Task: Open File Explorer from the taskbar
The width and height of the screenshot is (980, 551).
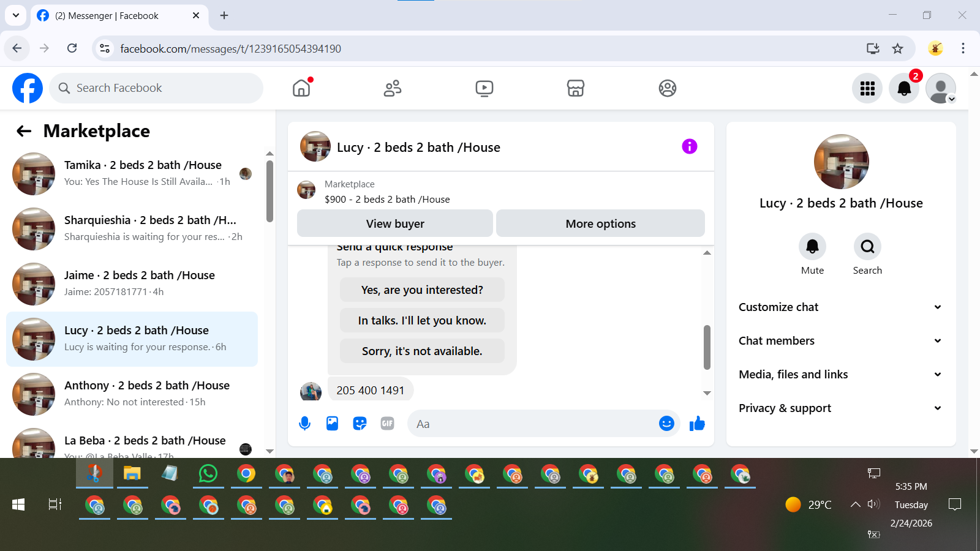Action: point(132,473)
